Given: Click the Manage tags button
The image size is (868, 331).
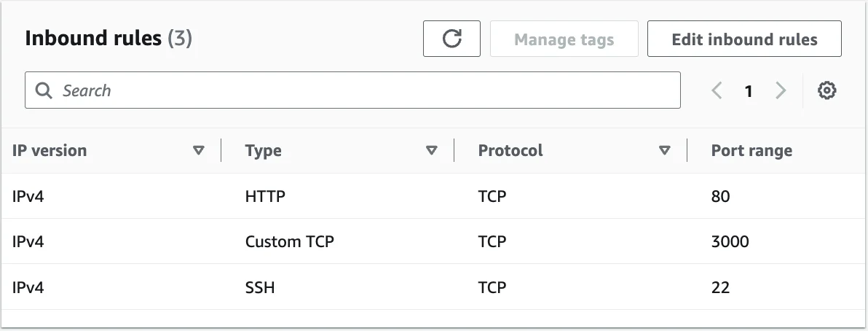Looking at the screenshot, I should [x=564, y=39].
